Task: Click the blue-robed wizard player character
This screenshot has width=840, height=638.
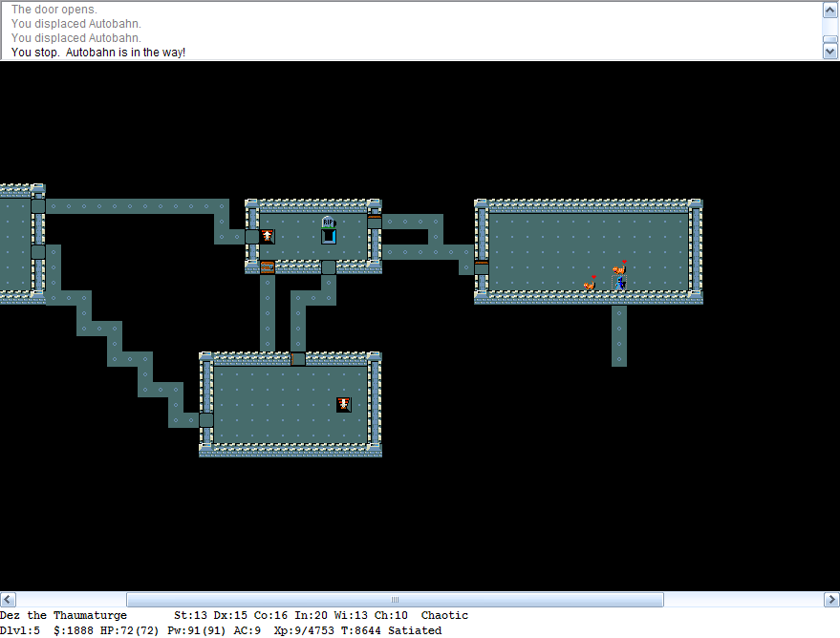Action: (x=620, y=283)
